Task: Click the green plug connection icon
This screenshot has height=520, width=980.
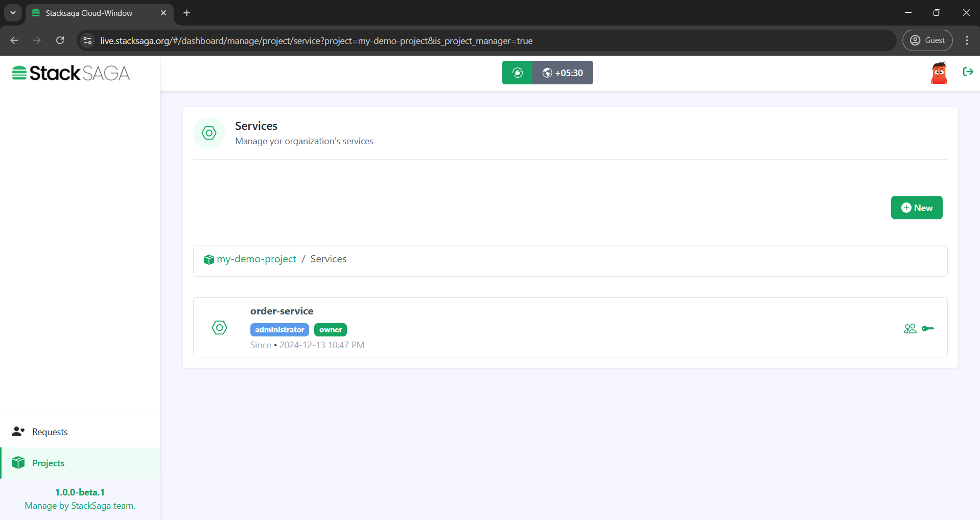Action: point(517,73)
